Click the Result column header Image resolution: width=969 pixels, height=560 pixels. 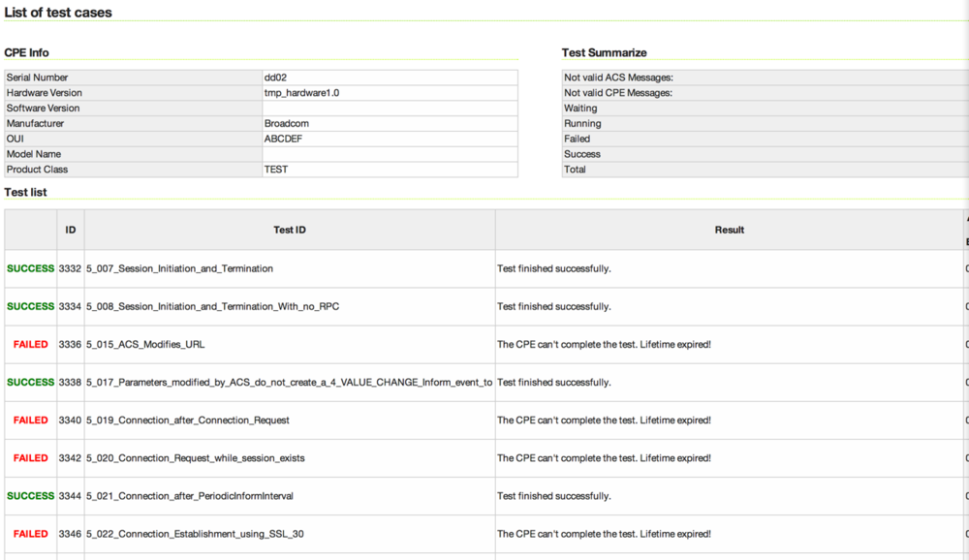[x=730, y=230]
